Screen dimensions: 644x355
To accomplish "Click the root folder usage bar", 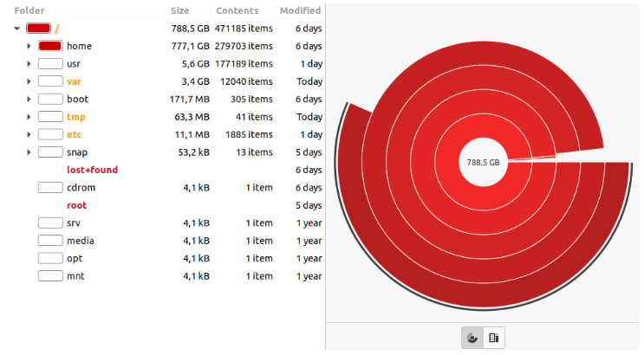I will (38, 29).
